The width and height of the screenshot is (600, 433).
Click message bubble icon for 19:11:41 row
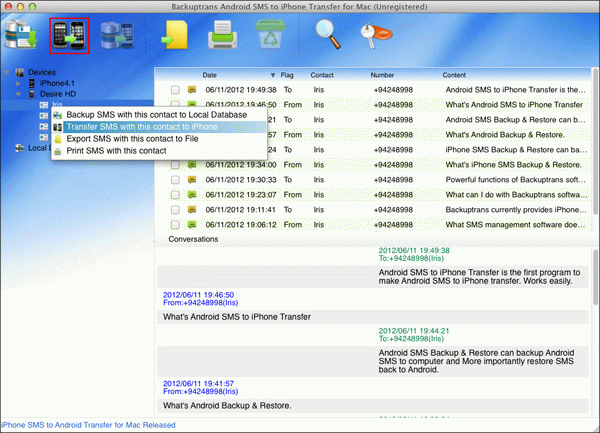pyautogui.click(x=192, y=210)
